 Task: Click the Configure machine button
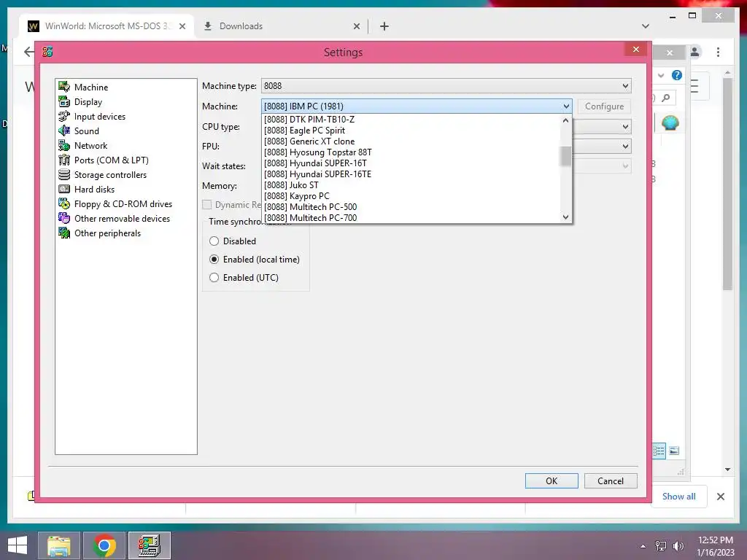pos(604,106)
